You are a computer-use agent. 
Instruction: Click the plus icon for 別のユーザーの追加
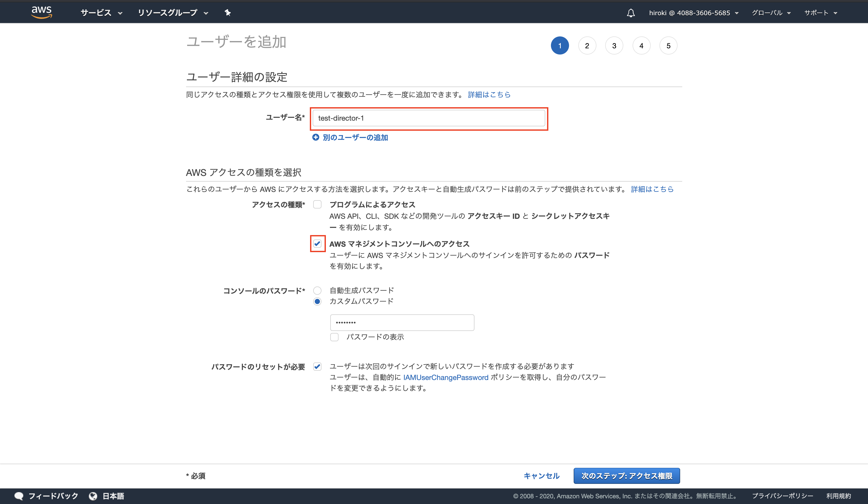click(316, 137)
